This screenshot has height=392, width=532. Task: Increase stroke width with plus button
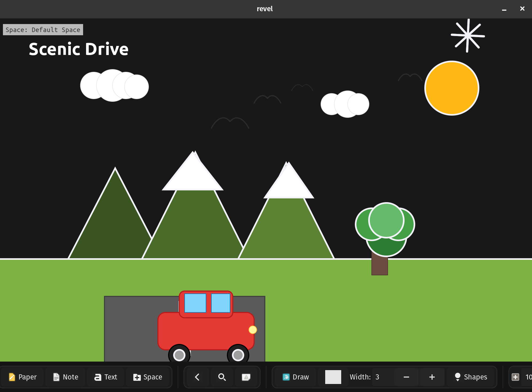tap(432, 377)
